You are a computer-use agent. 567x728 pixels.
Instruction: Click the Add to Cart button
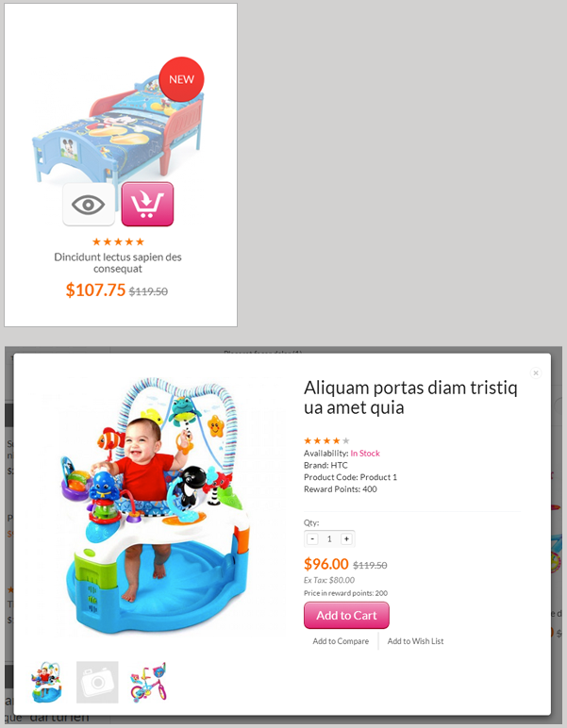346,615
